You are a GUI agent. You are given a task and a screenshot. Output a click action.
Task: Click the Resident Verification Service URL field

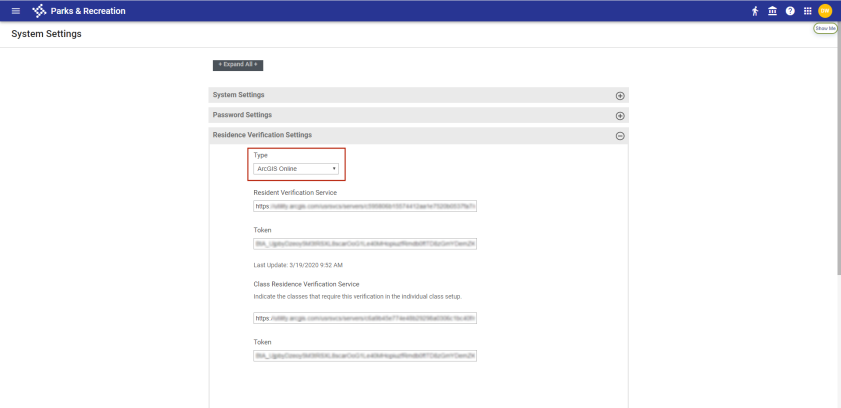point(365,206)
